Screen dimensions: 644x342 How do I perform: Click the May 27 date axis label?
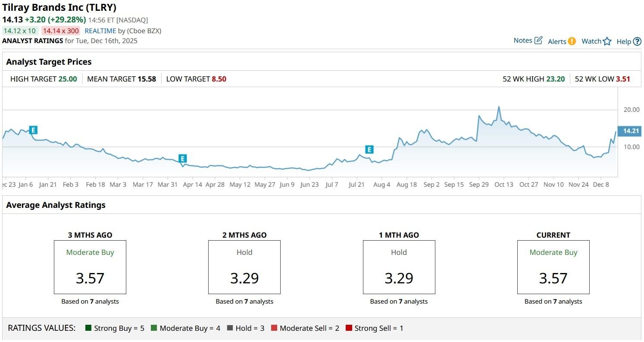pos(265,185)
